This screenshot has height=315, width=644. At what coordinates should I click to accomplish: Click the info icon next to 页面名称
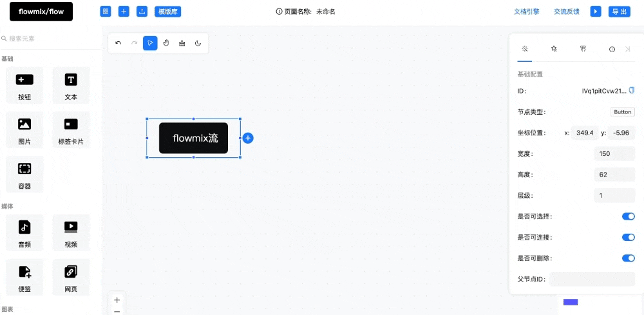(x=279, y=12)
